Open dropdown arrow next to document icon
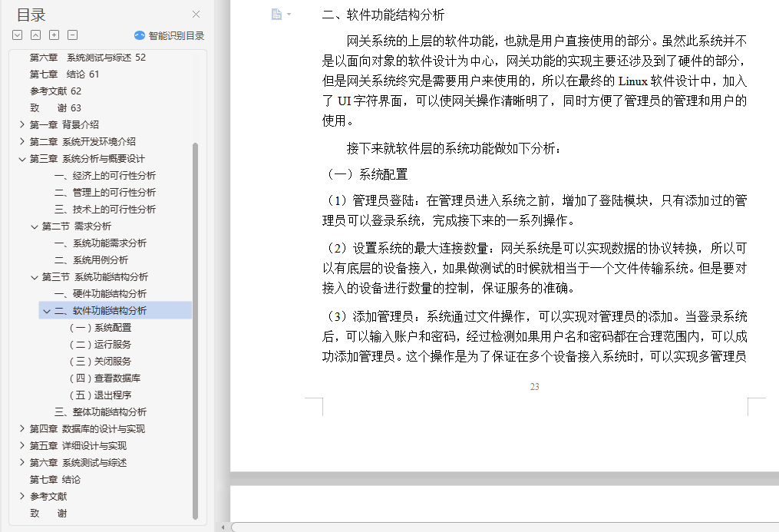 click(289, 15)
